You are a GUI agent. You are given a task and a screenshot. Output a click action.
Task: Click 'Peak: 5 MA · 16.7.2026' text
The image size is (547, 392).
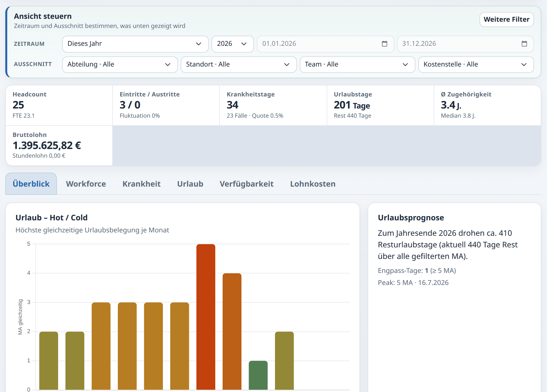[413, 283]
